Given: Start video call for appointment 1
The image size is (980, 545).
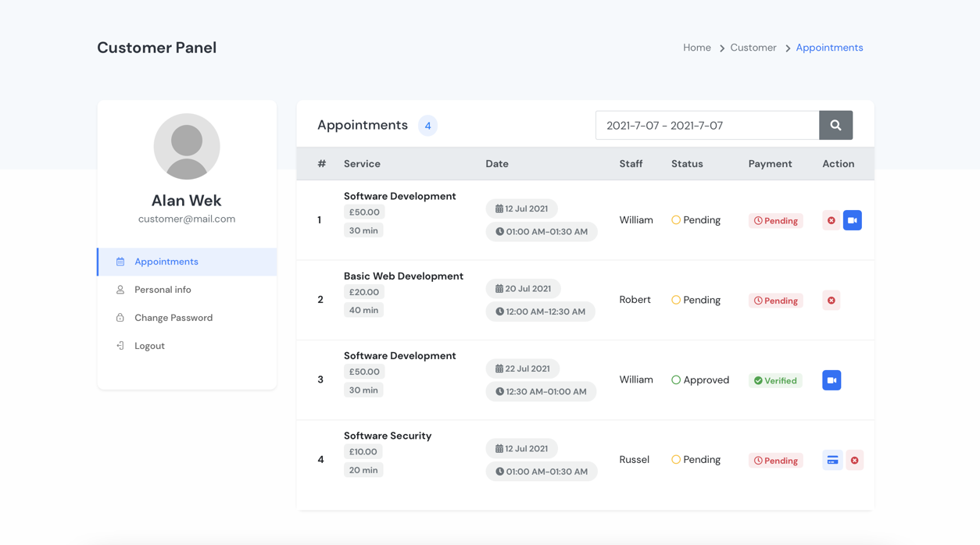Looking at the screenshot, I should pyautogui.click(x=852, y=221).
